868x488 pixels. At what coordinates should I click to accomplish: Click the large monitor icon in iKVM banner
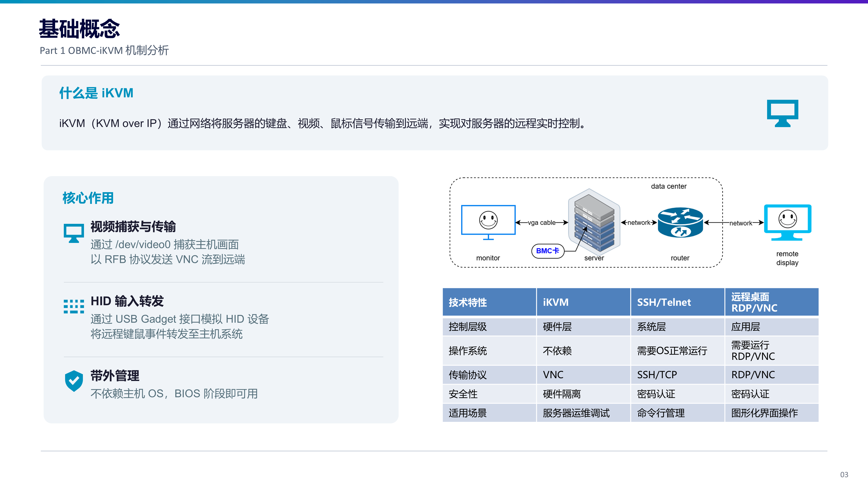[783, 113]
